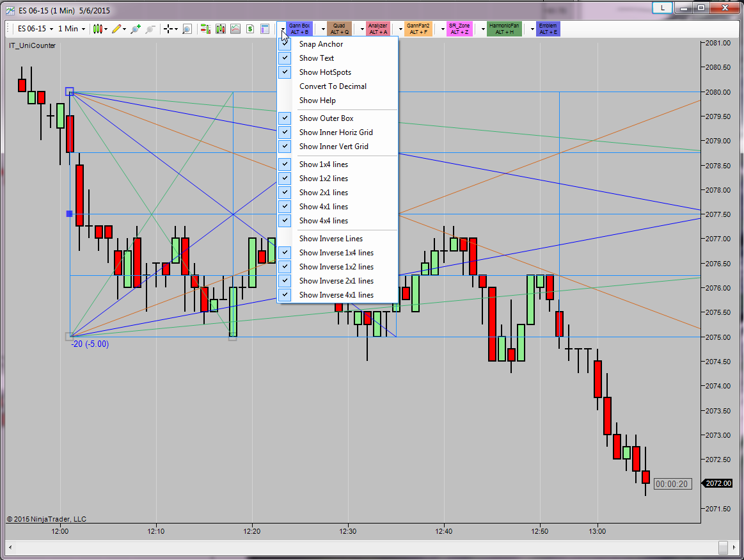The height and width of the screenshot is (560, 744).
Task: Click the Gann box solid blue midpoint handle
Action: point(69,214)
